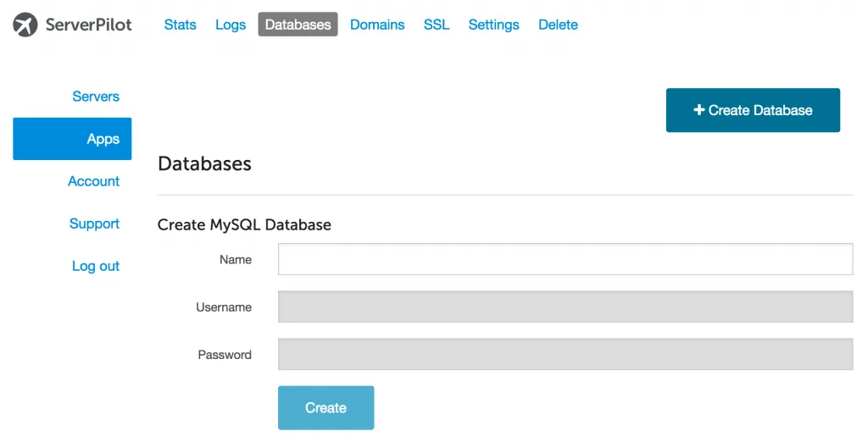Open the Stats tab
The image size is (868, 442).
click(180, 25)
